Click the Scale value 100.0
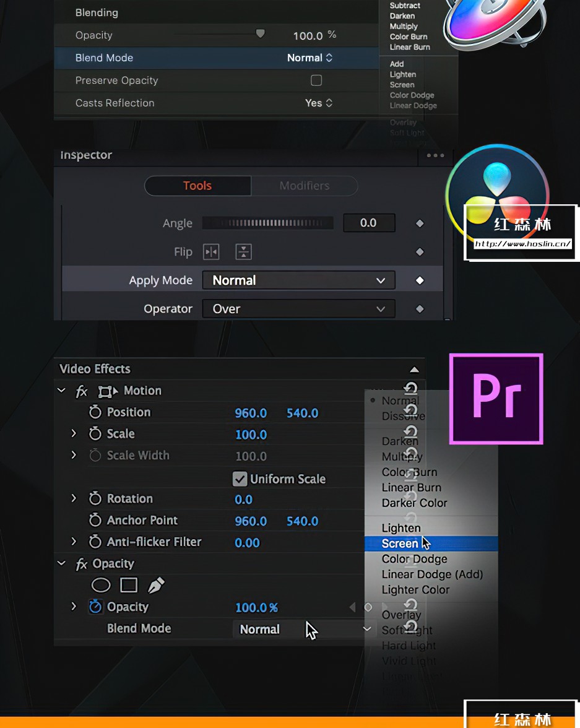This screenshot has height=728, width=580. click(x=251, y=435)
